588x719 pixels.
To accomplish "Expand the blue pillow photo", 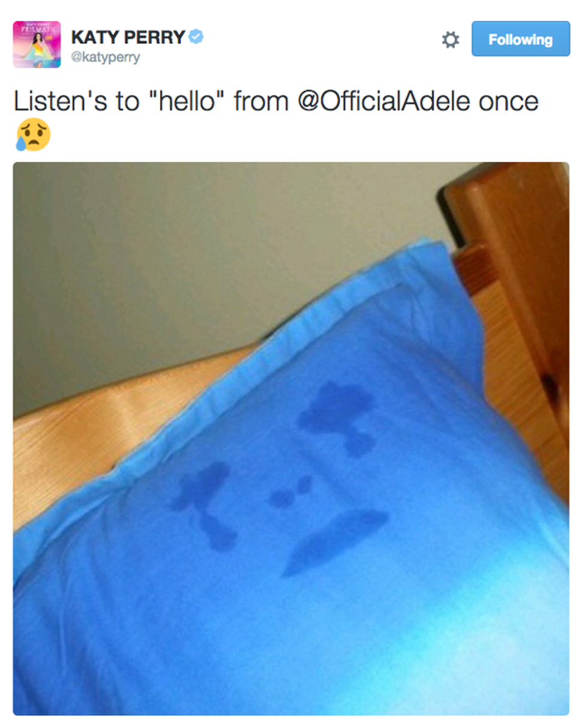I will (291, 438).
